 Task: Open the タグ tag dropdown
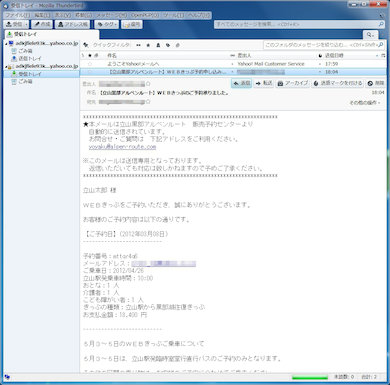click(x=107, y=24)
